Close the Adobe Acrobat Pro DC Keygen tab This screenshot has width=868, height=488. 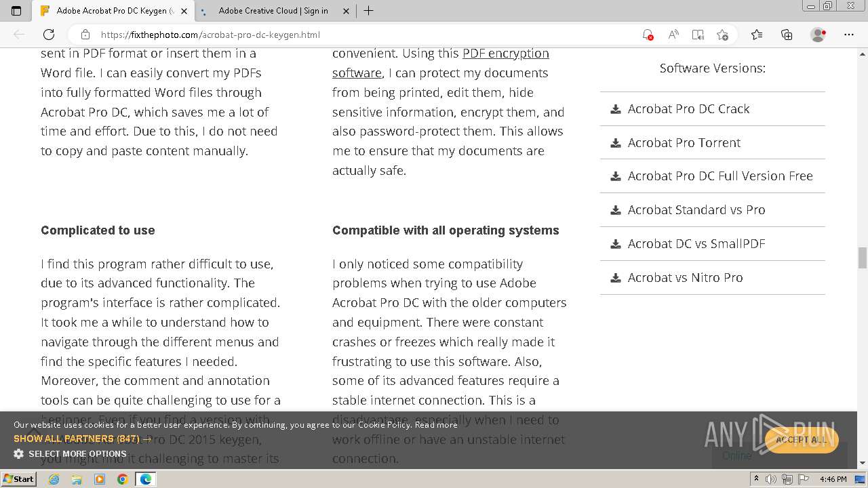click(x=184, y=11)
